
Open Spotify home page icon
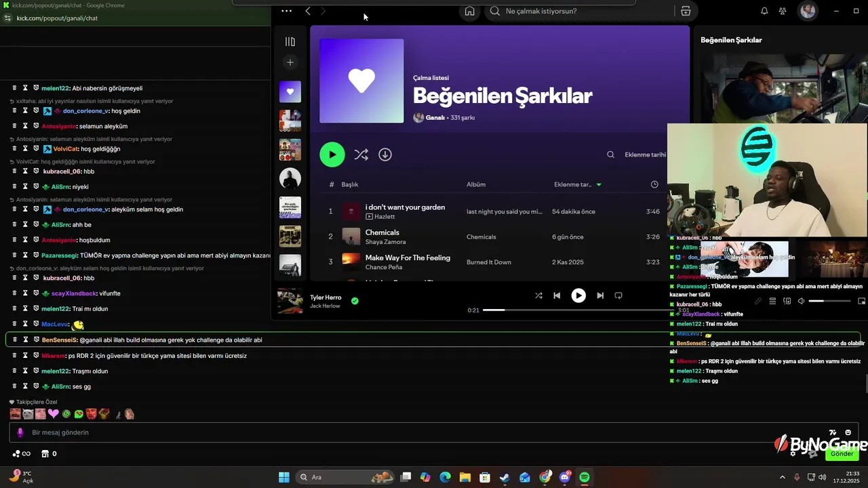coord(469,11)
